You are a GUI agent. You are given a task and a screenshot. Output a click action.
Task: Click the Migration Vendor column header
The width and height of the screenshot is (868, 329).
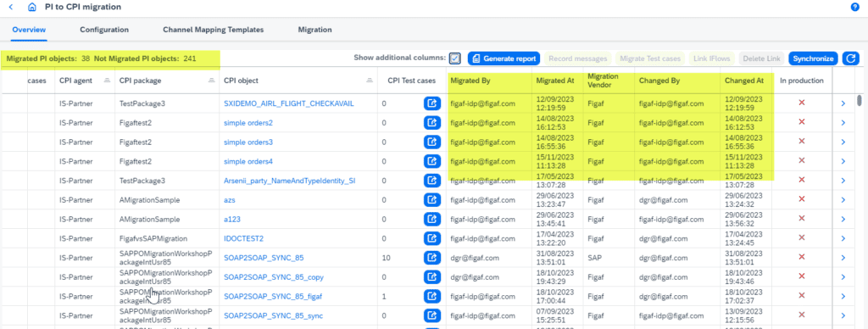pyautogui.click(x=603, y=80)
